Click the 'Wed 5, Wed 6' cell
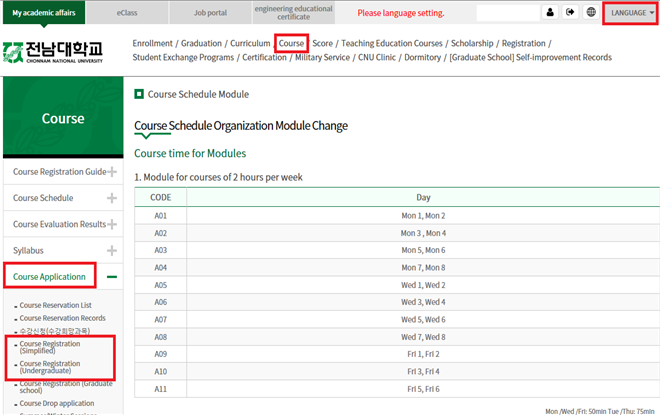 click(423, 320)
